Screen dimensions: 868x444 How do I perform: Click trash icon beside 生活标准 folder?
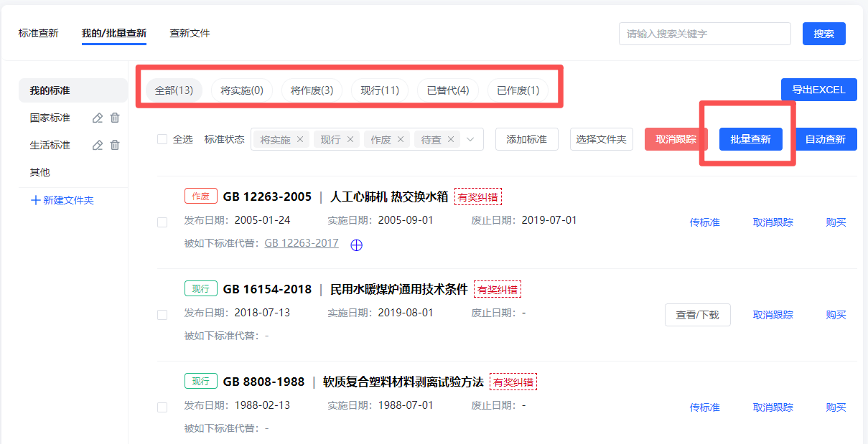[x=115, y=145]
